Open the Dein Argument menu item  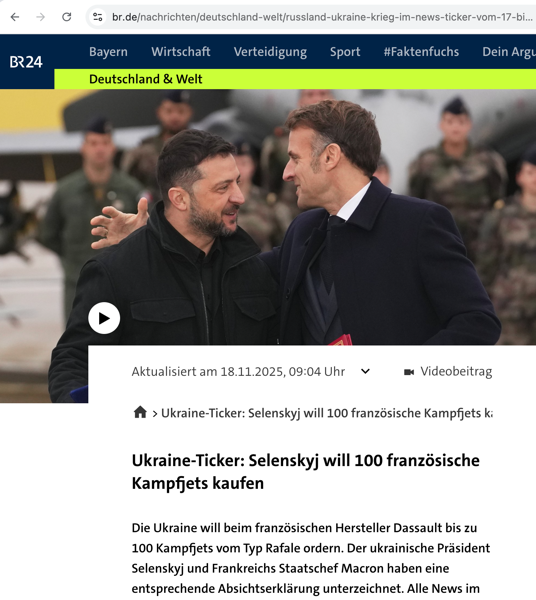pyautogui.click(x=509, y=52)
